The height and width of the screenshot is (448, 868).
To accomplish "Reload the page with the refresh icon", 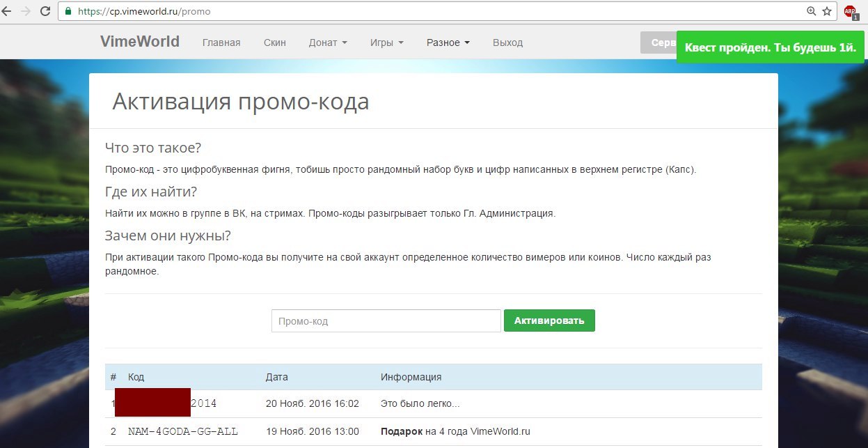I will click(x=45, y=11).
